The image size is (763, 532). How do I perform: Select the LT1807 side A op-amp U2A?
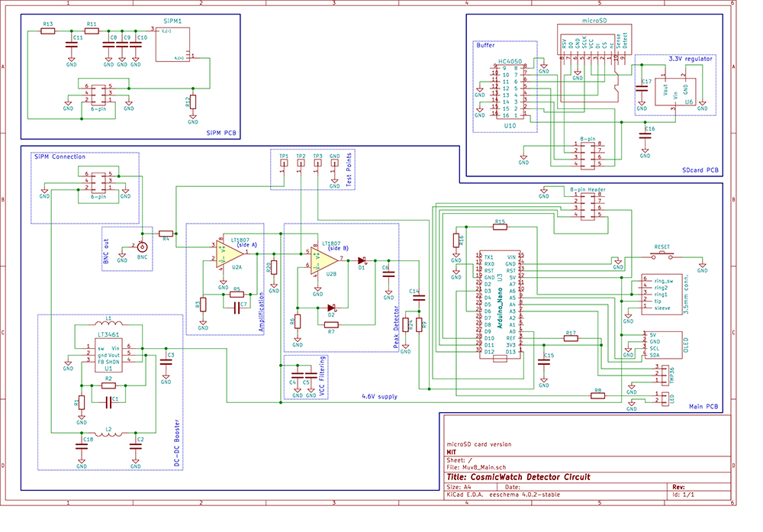tap(230, 254)
